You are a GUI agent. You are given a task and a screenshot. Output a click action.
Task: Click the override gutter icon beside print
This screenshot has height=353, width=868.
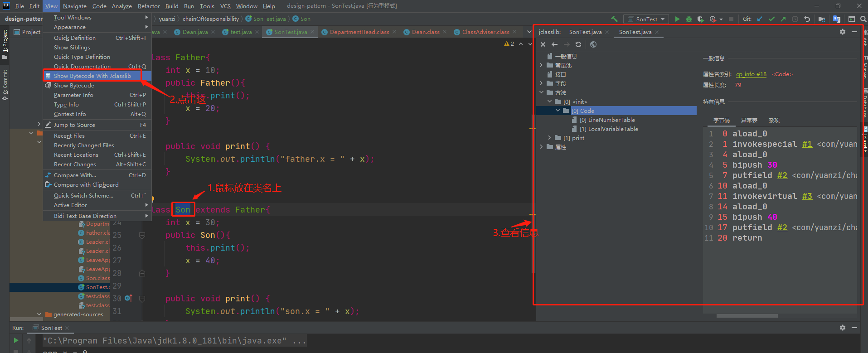point(128,298)
